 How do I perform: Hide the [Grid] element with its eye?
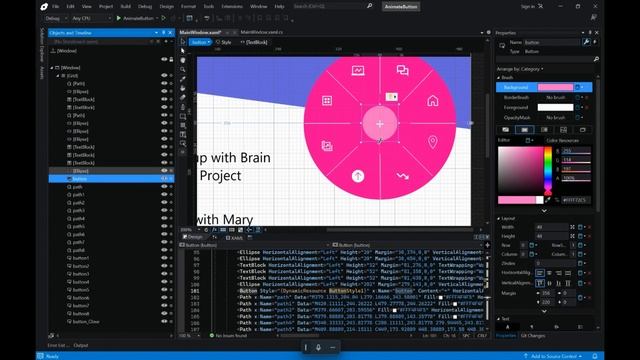click(x=164, y=76)
